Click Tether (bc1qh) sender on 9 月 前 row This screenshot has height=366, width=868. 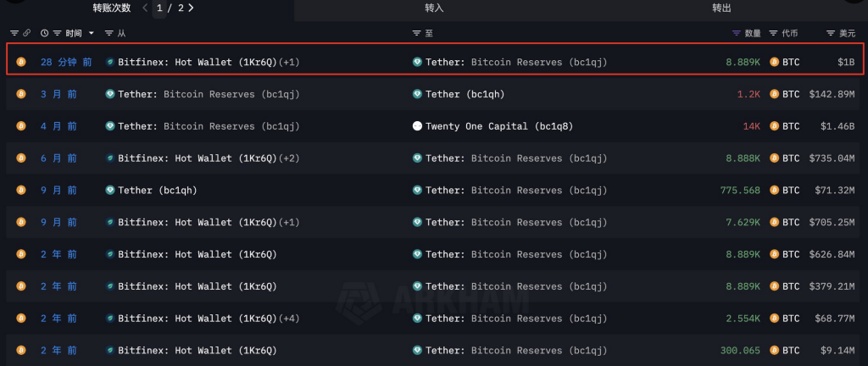[x=157, y=190]
